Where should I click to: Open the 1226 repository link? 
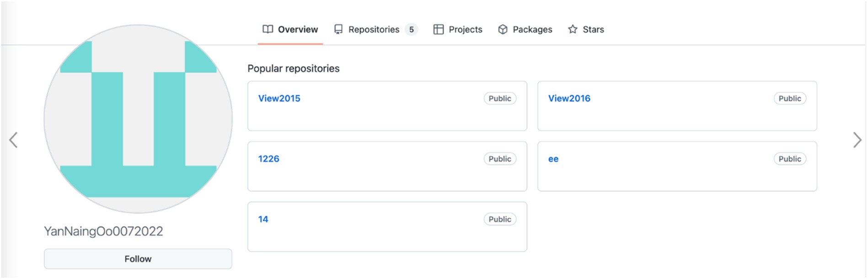click(x=268, y=159)
